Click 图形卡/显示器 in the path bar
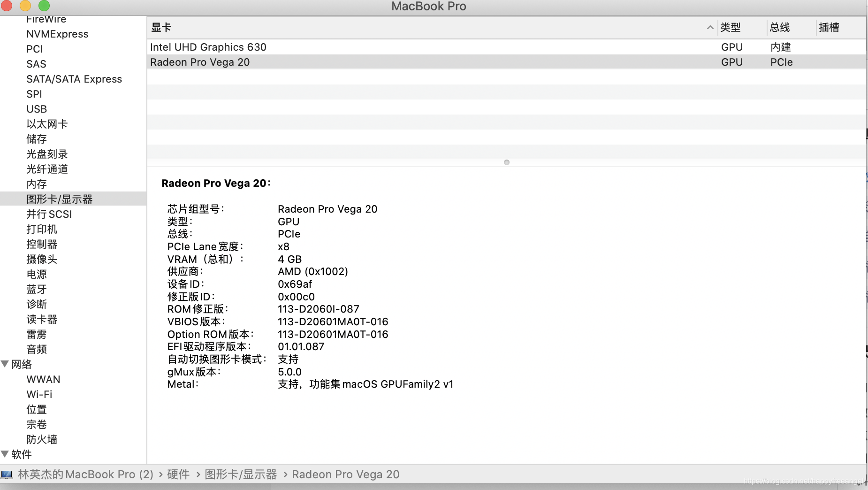 (241, 475)
